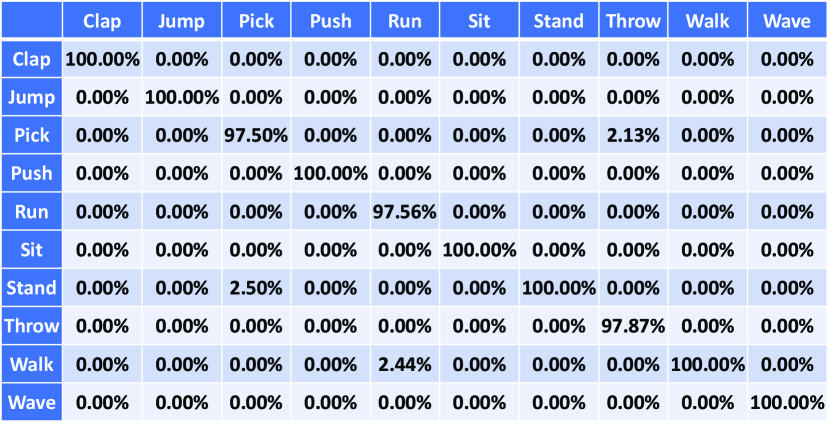Click the 97.50% cell
The image size is (830, 428).
click(x=255, y=136)
